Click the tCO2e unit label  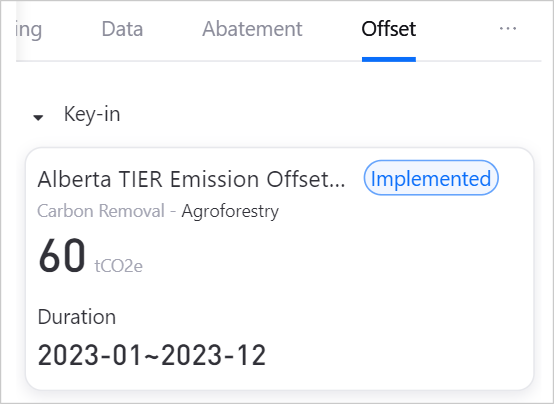[119, 266]
